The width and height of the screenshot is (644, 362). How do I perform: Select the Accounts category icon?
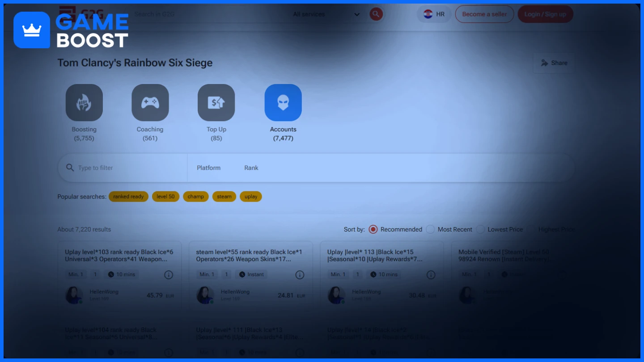[283, 103]
